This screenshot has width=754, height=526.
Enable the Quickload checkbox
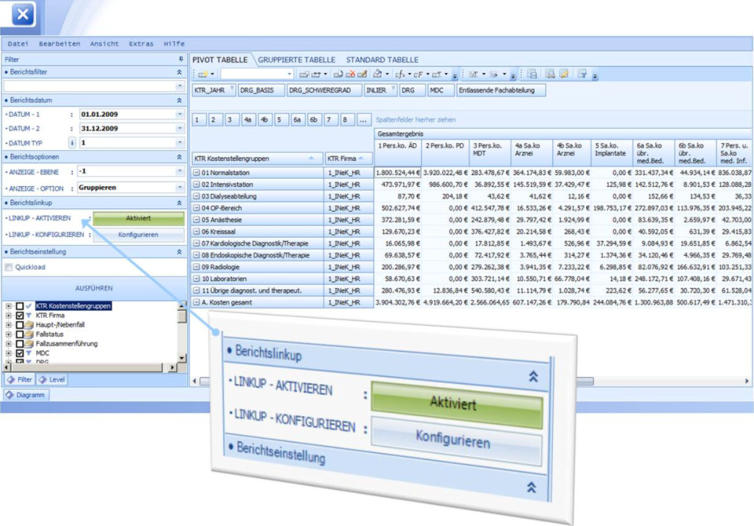click(9, 267)
